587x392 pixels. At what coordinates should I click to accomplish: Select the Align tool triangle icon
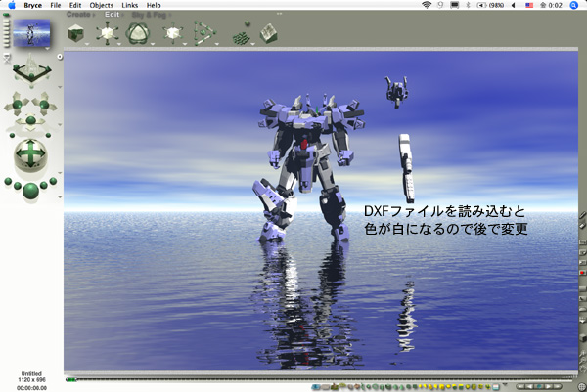point(204,33)
